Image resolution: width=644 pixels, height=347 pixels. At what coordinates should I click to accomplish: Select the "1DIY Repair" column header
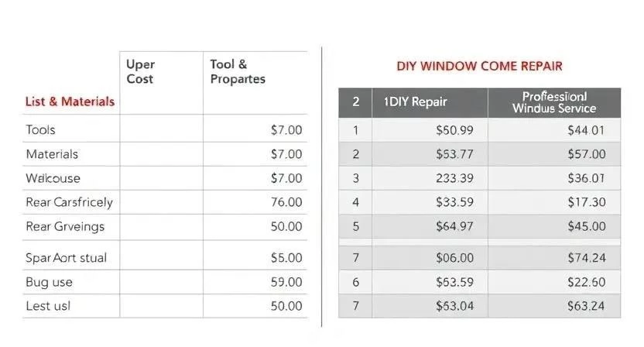click(416, 102)
